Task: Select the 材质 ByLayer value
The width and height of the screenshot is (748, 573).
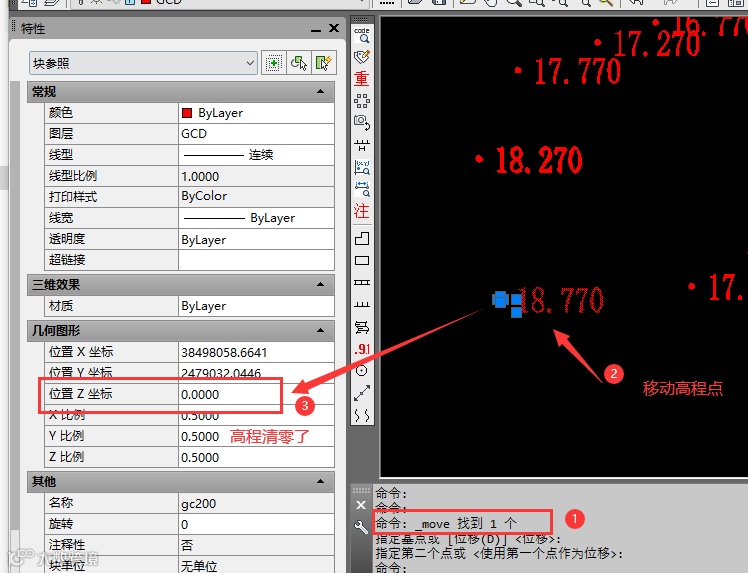Action: [256, 306]
